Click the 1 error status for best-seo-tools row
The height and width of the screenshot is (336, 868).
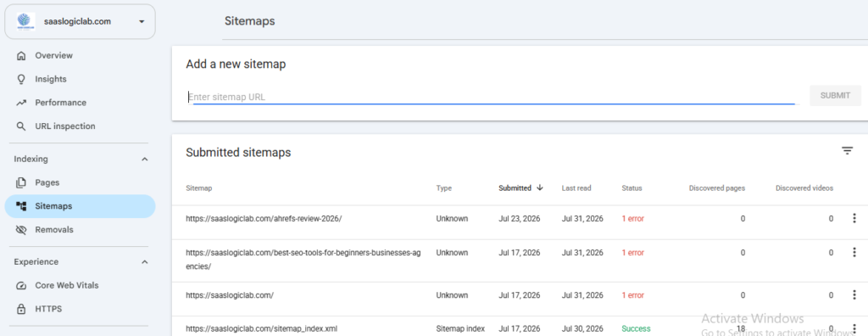coord(632,252)
